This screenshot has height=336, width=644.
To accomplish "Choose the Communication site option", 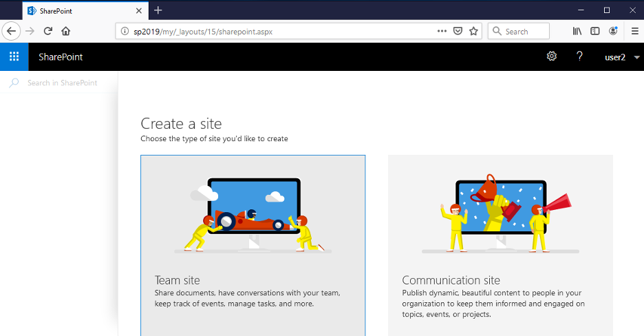I will (x=500, y=244).
